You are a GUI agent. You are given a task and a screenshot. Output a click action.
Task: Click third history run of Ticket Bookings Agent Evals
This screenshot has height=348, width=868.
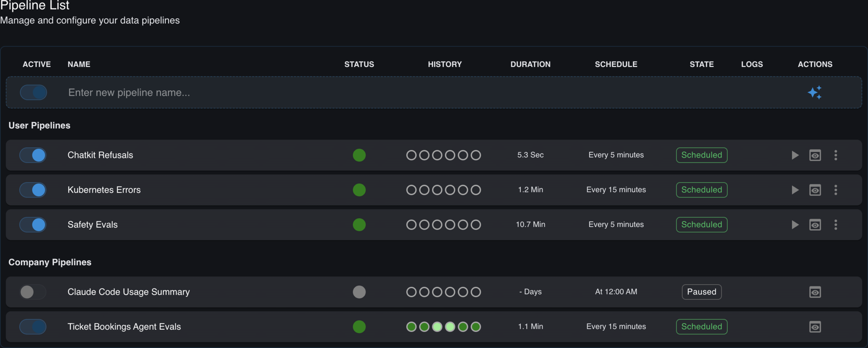click(x=437, y=327)
